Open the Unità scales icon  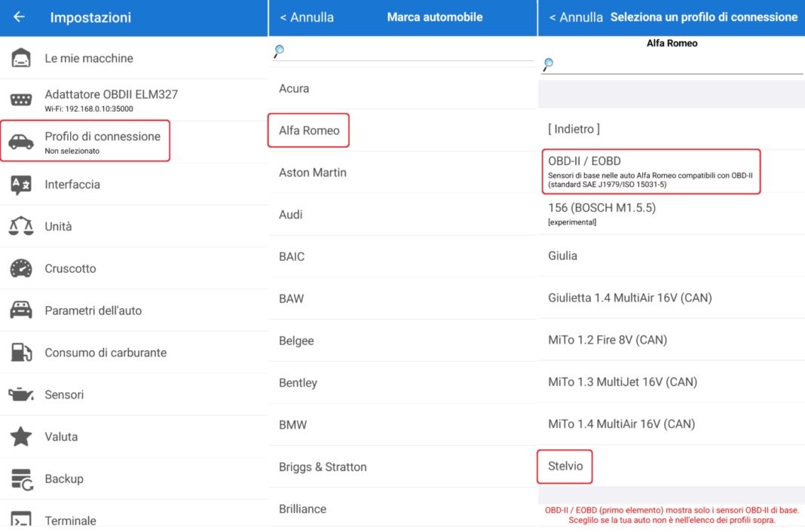pos(21,226)
